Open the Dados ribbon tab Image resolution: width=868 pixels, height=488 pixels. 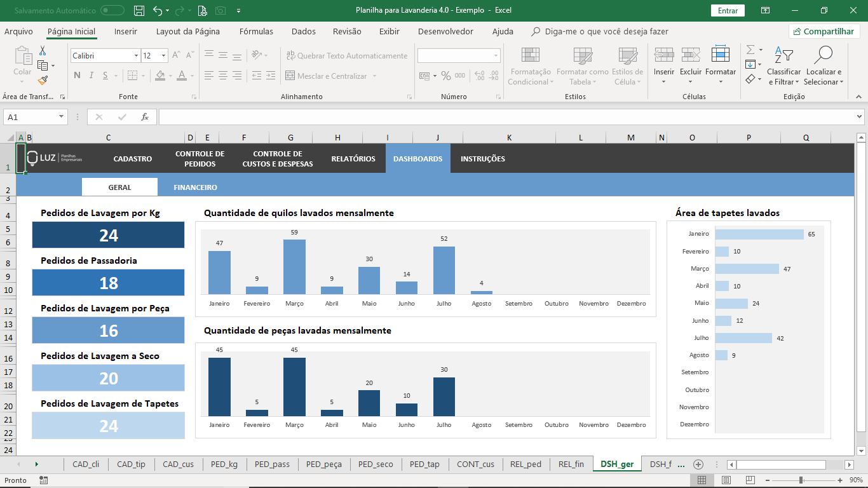coord(304,31)
